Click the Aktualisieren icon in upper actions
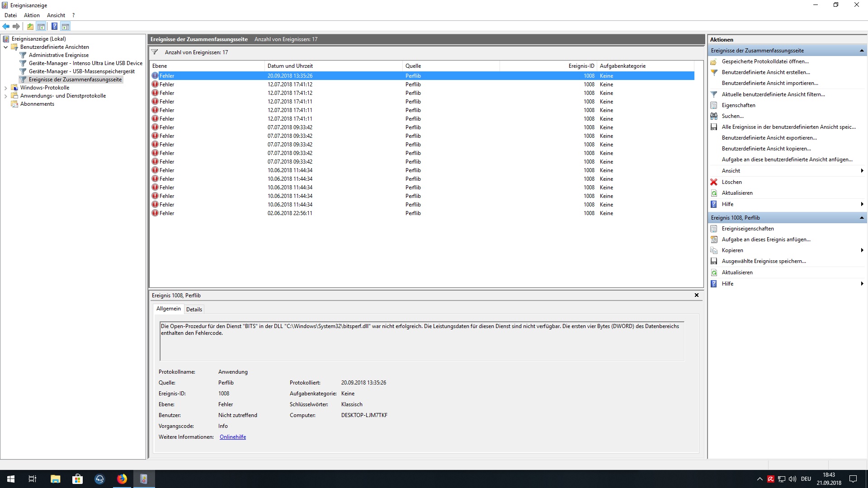Image resolution: width=868 pixels, height=488 pixels. point(714,193)
